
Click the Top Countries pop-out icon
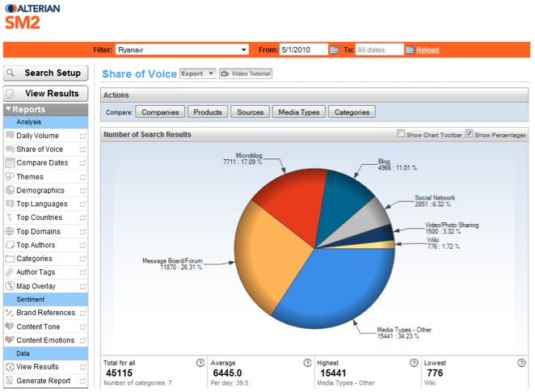tap(83, 217)
